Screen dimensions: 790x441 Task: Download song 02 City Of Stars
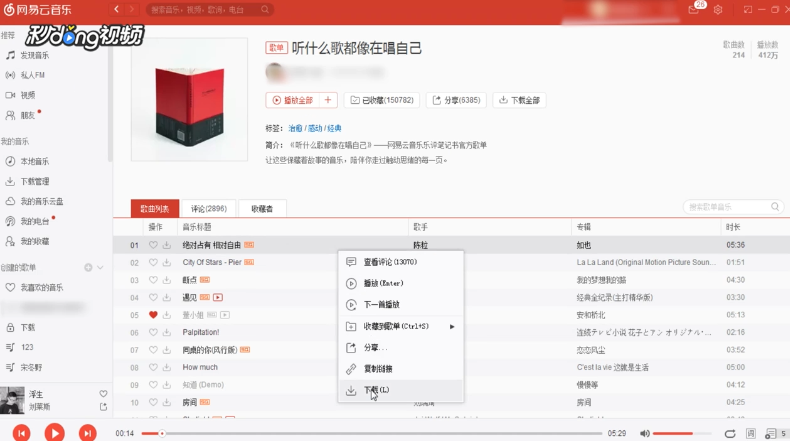(x=167, y=263)
